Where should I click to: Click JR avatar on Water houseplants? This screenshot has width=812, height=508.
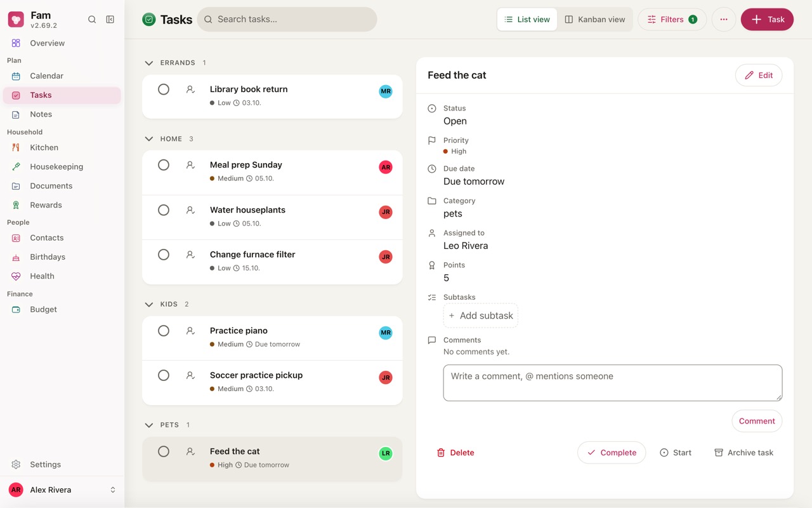386,212
